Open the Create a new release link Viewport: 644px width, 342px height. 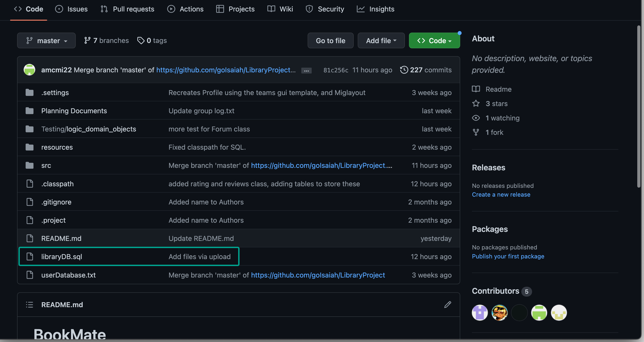(501, 194)
